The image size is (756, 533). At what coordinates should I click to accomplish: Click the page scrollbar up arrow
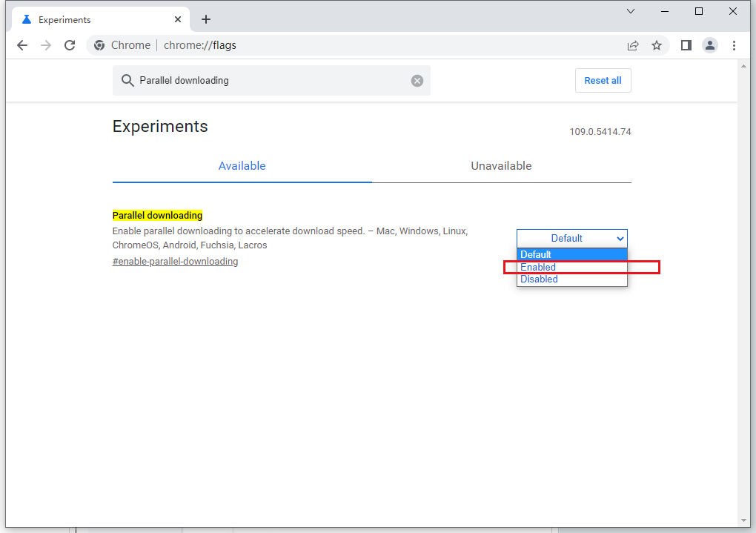click(x=743, y=66)
